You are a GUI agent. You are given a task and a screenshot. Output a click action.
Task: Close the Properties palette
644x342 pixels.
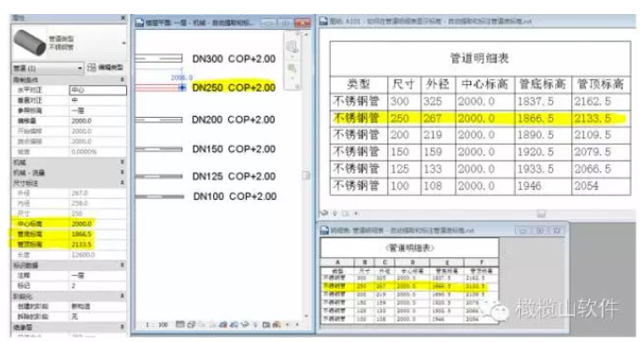[x=122, y=18]
